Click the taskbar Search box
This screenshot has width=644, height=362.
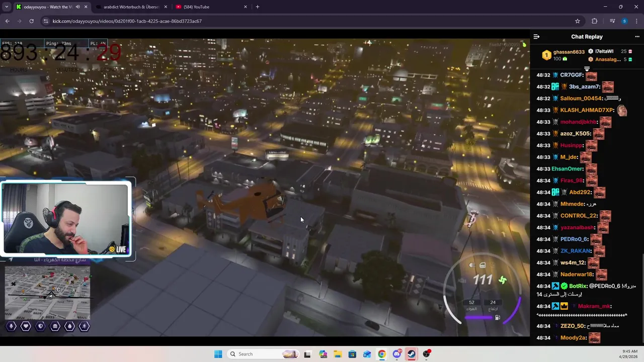pos(263,354)
